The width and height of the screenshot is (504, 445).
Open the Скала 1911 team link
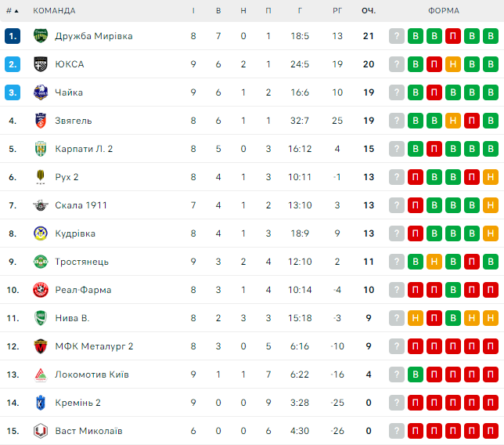81,205
